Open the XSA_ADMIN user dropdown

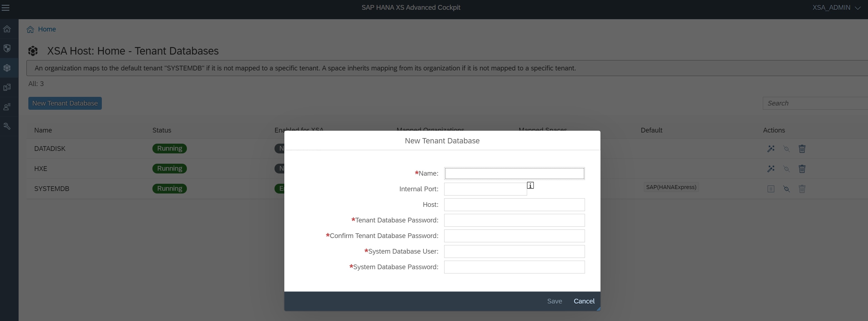pos(836,8)
